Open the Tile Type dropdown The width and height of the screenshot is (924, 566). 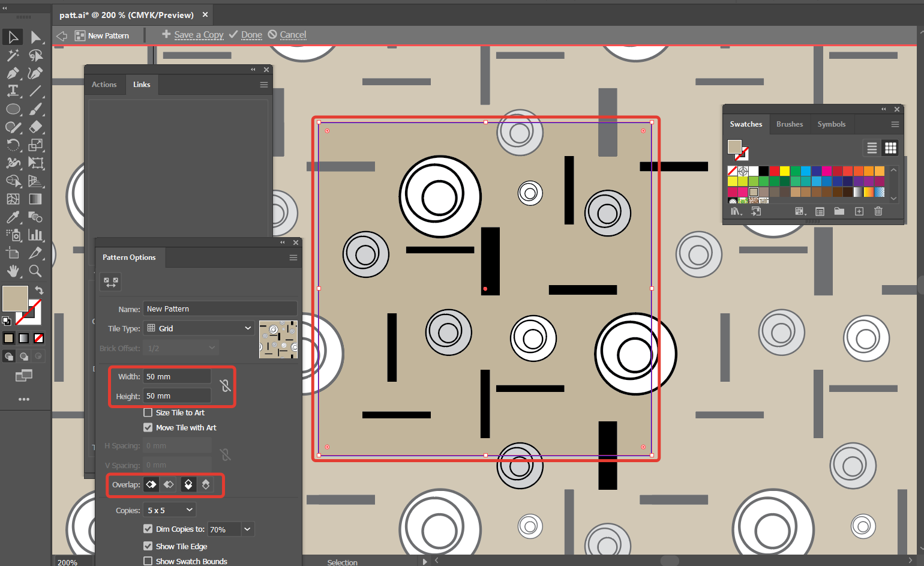pos(199,328)
